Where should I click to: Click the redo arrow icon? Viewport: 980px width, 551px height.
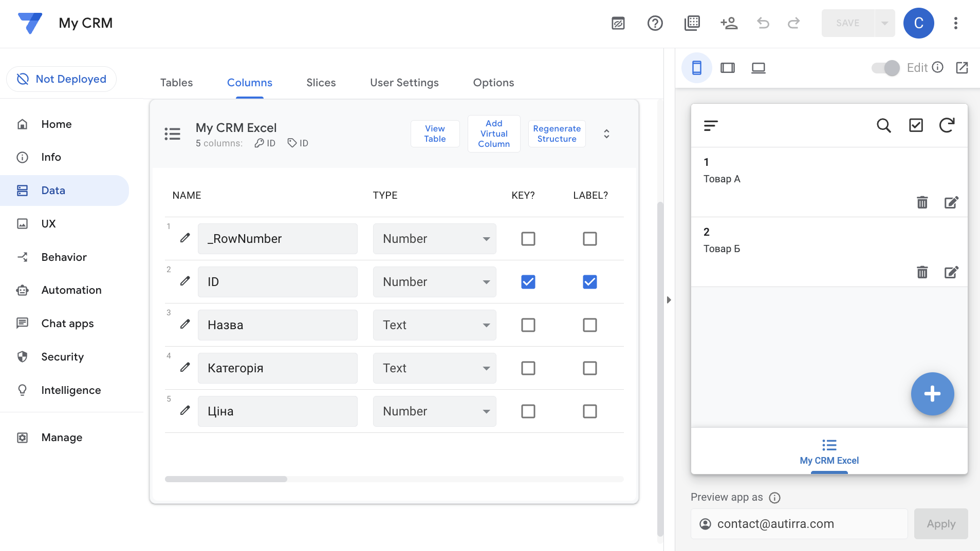point(794,23)
